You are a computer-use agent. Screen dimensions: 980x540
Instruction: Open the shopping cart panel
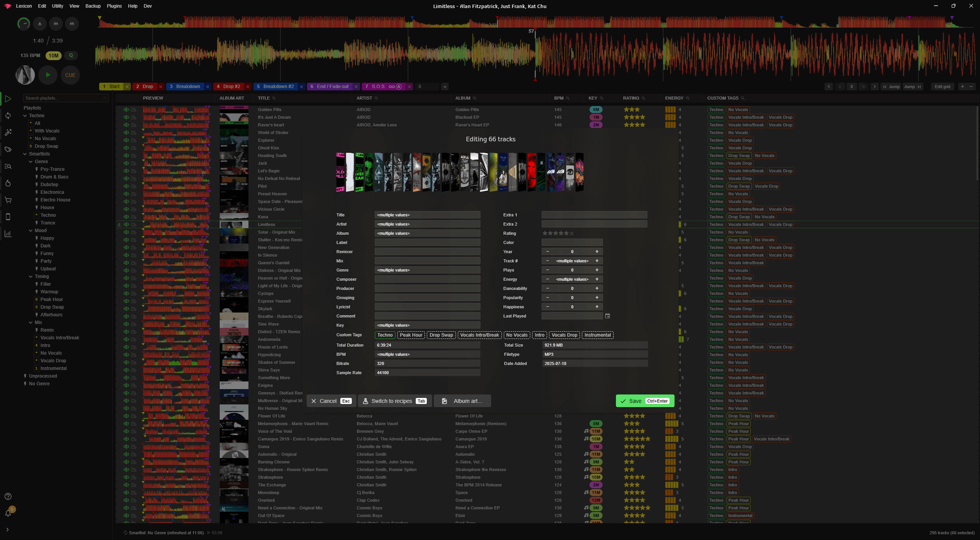point(8,200)
